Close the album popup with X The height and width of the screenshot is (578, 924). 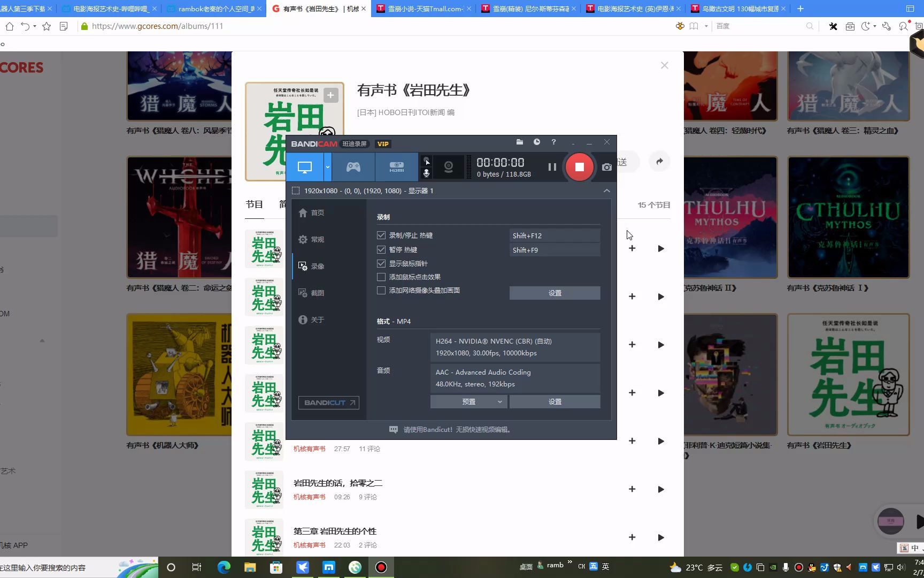(664, 65)
